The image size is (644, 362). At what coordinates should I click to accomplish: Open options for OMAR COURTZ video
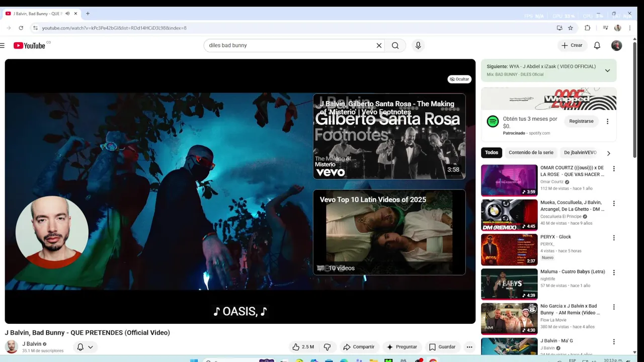click(614, 169)
